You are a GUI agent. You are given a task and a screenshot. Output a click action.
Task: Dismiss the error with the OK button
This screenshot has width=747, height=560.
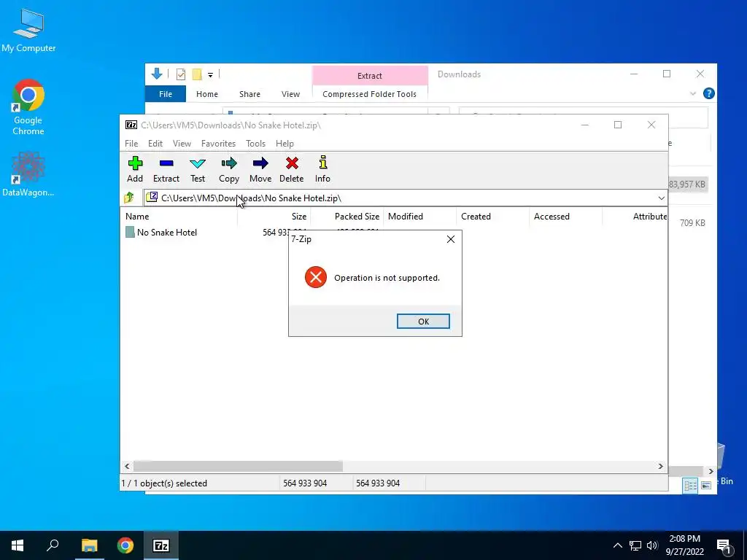(423, 322)
